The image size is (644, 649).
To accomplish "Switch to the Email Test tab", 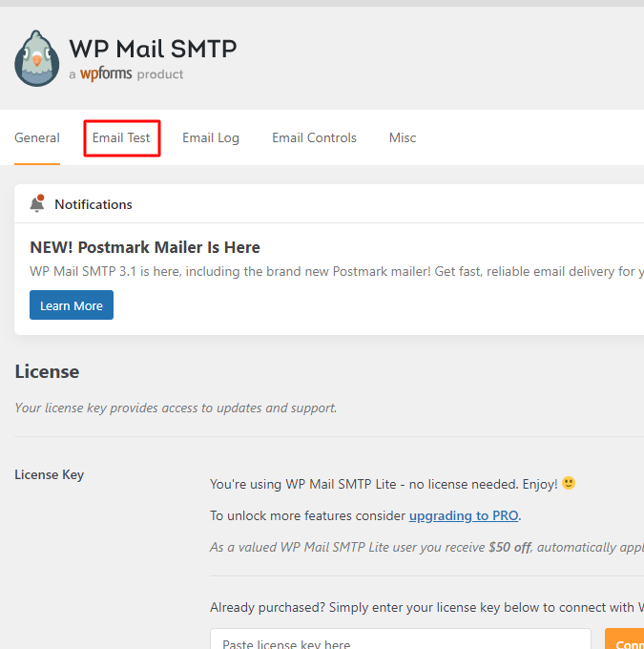I will tap(121, 137).
